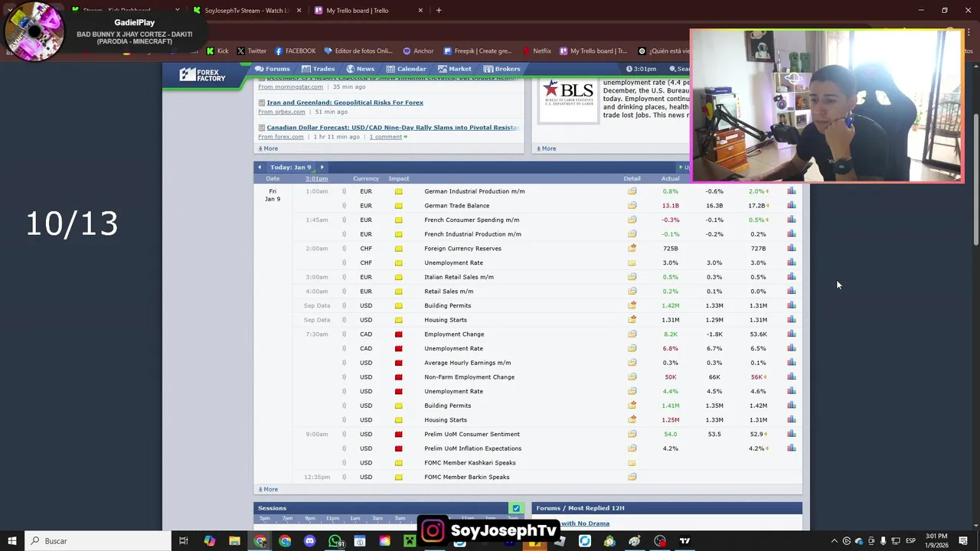
Task: Open the Netflix bookmark
Action: [x=536, y=51]
